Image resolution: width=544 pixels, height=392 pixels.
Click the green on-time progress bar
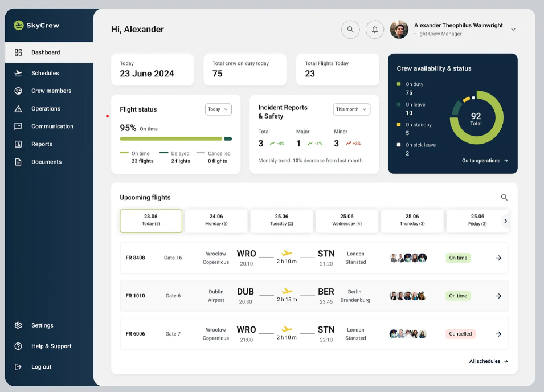pos(171,139)
